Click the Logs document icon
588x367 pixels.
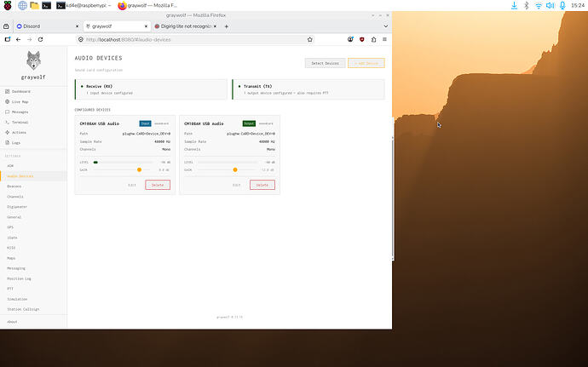pyautogui.click(x=7, y=142)
